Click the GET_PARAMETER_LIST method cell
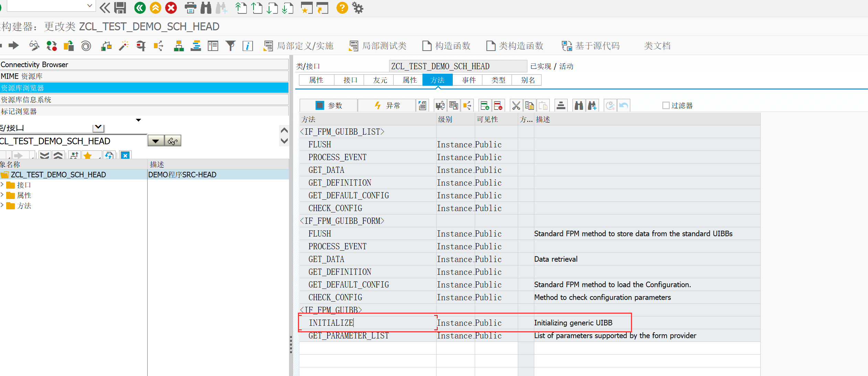 pyautogui.click(x=349, y=336)
